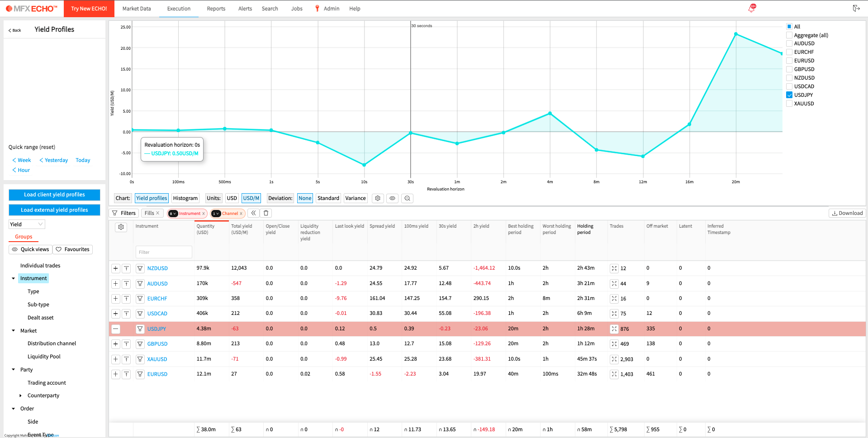
Task: Click the logout icon
Action: pyautogui.click(x=856, y=9)
